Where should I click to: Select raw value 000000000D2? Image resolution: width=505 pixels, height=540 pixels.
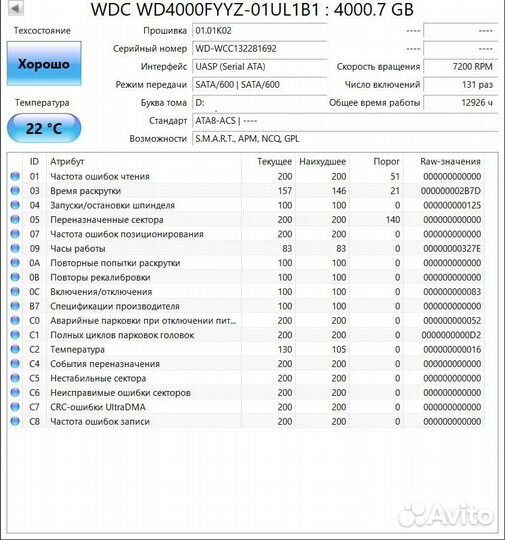(x=451, y=335)
